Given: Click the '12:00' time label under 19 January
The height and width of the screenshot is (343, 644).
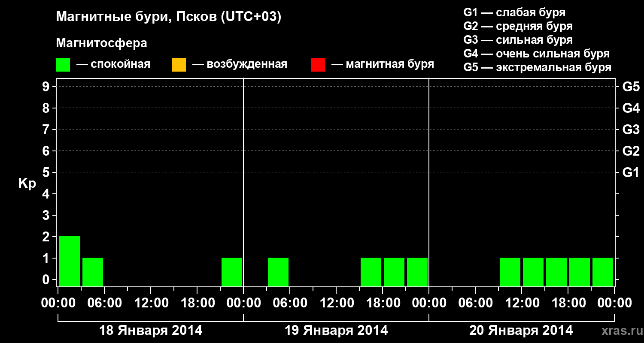Looking at the screenshot, I should click(x=336, y=303).
